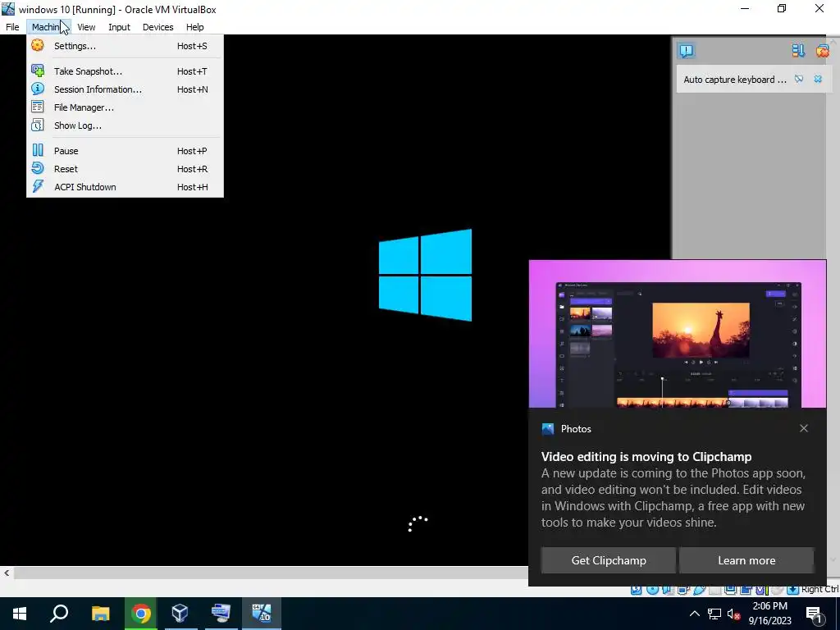Image resolution: width=840 pixels, height=630 pixels.
Task: Click the Windows logo on the VM boot screen
Action: (426, 275)
